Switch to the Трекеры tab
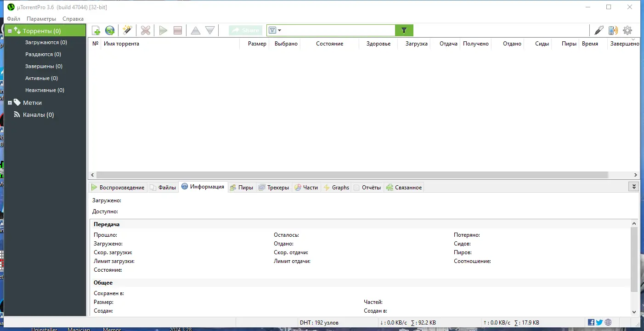Screen dimensions: 644x331 [274, 187]
